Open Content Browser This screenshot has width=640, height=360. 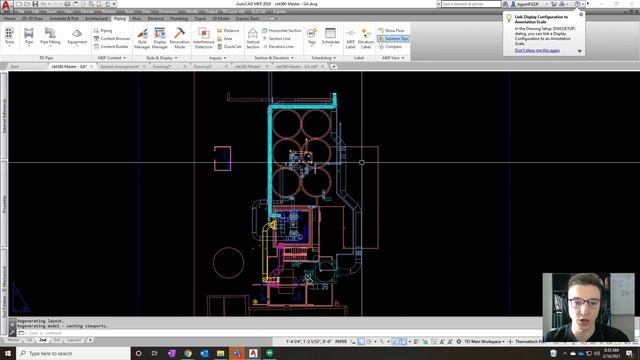pos(112,38)
